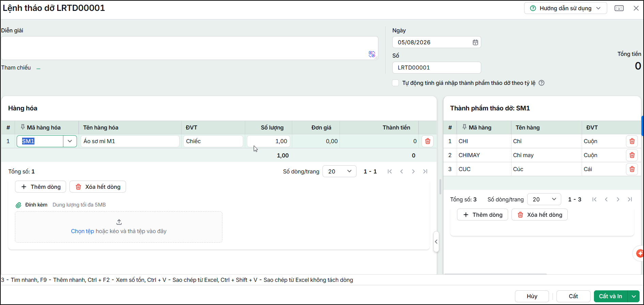Click the Hủy button
644x305 pixels.
tap(532, 296)
